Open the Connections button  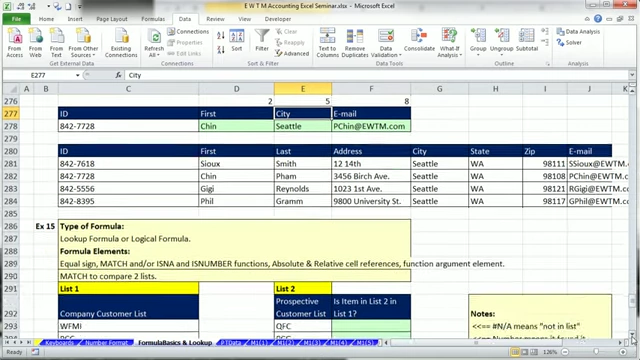point(188,31)
